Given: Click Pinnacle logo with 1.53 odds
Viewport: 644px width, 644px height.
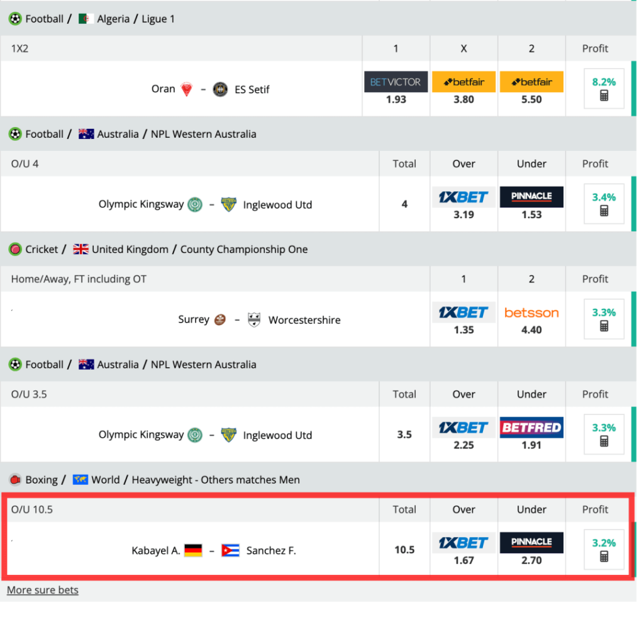Looking at the screenshot, I should (531, 197).
